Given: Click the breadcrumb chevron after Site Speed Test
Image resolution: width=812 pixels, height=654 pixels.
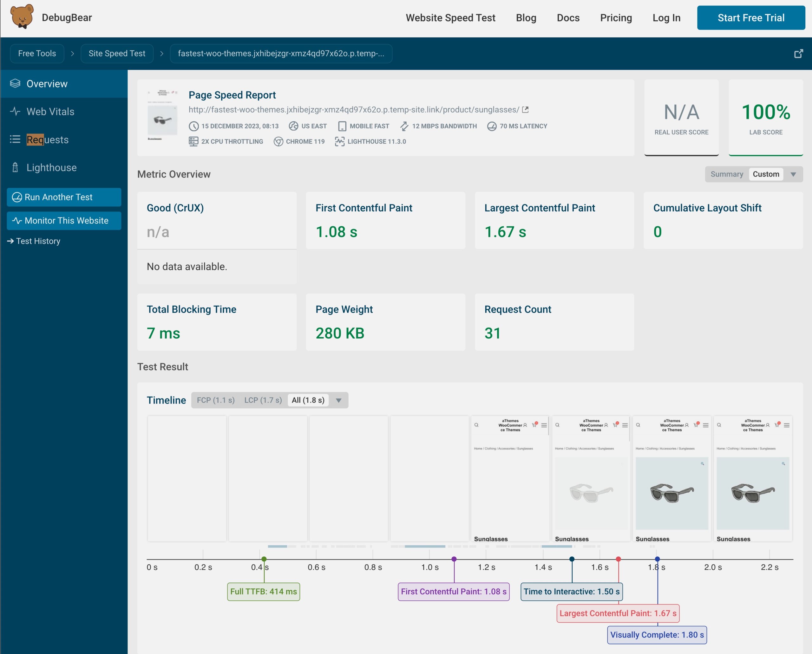Looking at the screenshot, I should tap(162, 54).
